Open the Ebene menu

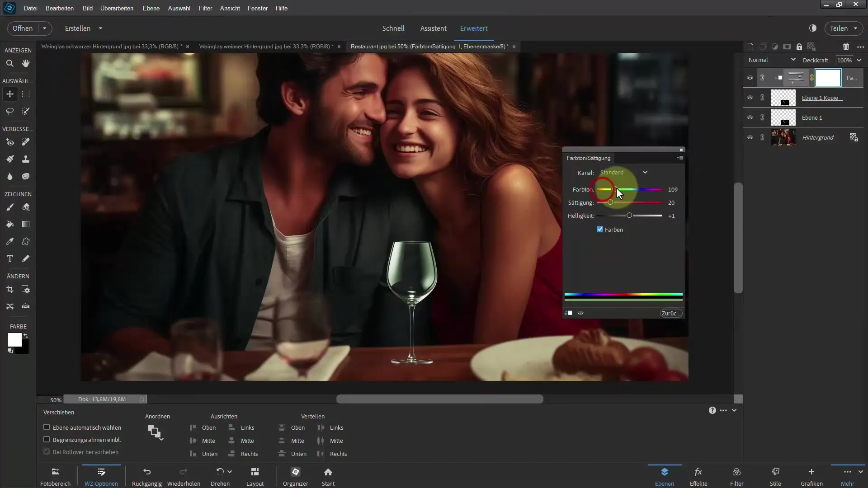(x=151, y=8)
